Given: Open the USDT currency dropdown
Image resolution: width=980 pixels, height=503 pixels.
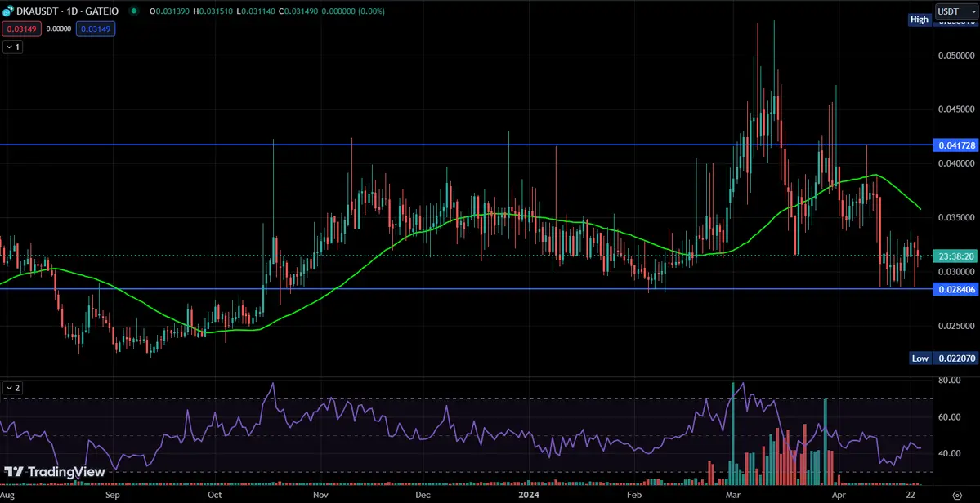Looking at the screenshot, I should [957, 11].
